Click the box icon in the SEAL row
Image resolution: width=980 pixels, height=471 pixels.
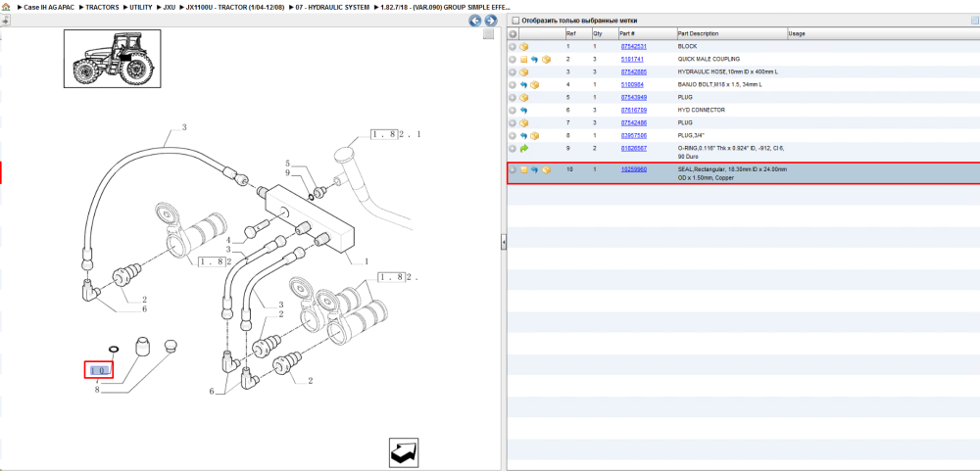point(546,169)
